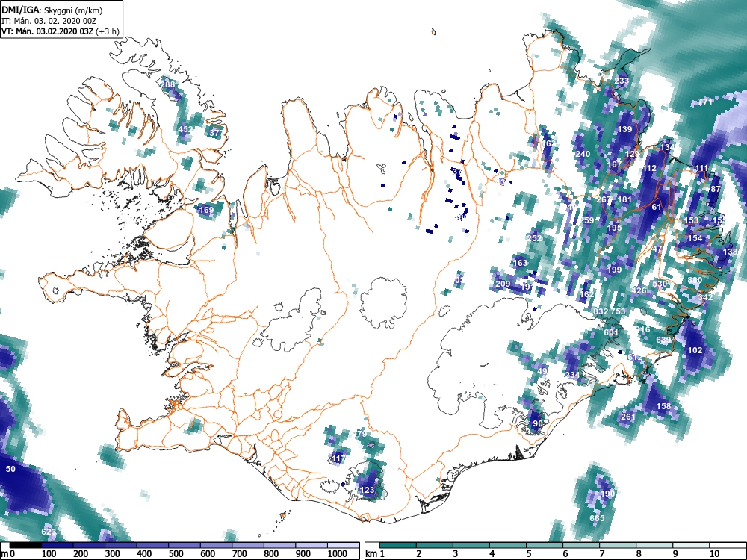Click visibility value '139' on the map
Screen dimensions: 747x560
point(624,129)
